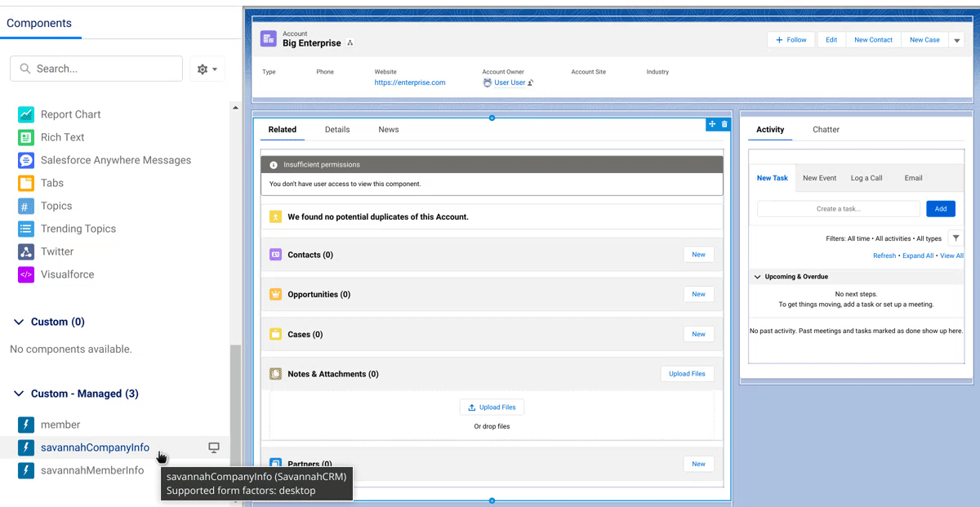The width and height of the screenshot is (980, 507).
Task: Click the Refresh activity link
Action: (x=884, y=256)
